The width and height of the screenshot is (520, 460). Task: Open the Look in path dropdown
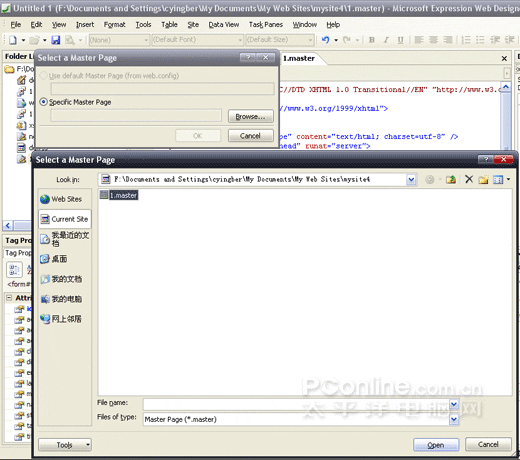click(411, 180)
